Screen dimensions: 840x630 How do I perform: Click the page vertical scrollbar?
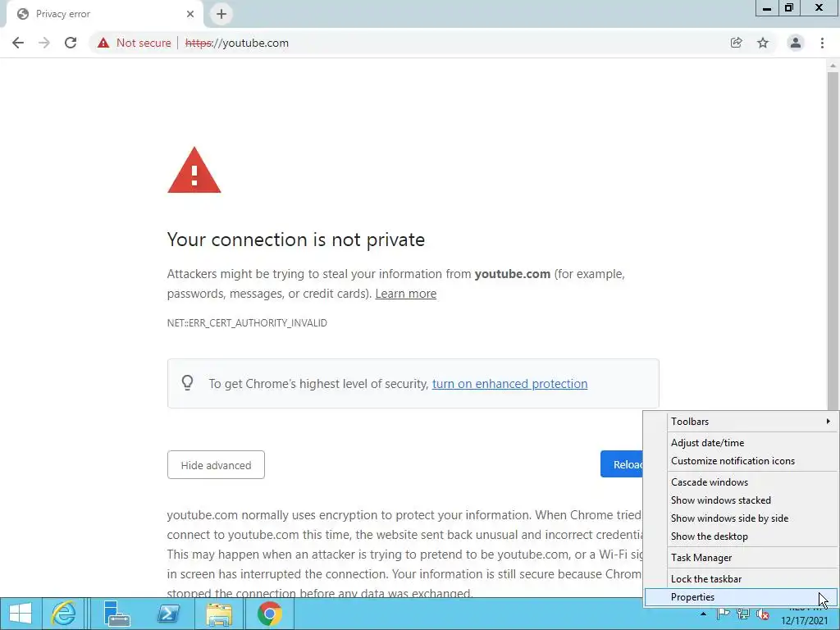833,241
